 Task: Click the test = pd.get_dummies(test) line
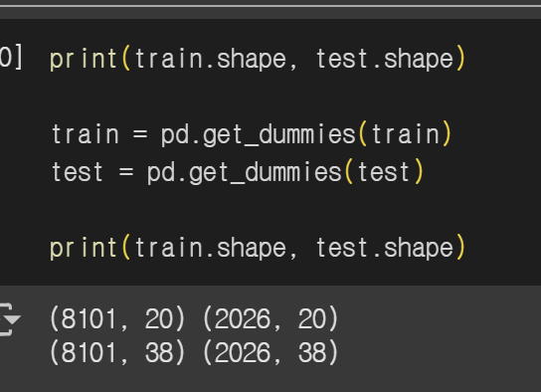[x=238, y=172]
